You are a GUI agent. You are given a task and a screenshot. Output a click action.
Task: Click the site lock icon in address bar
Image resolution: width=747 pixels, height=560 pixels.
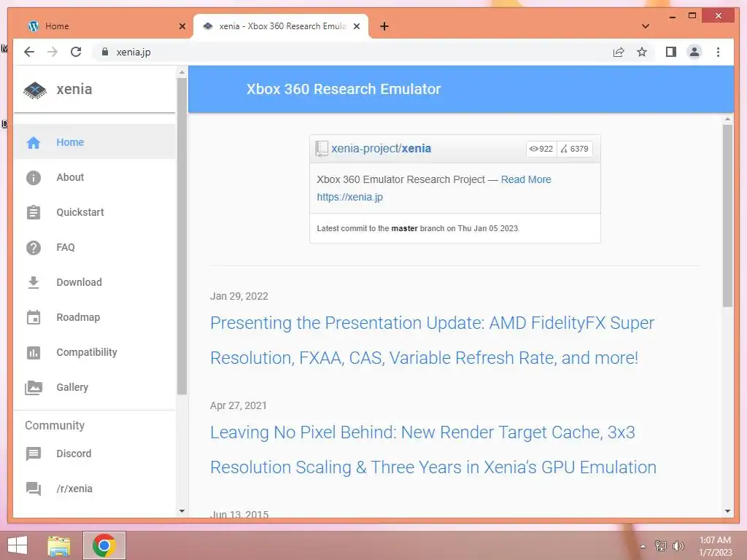tap(105, 52)
